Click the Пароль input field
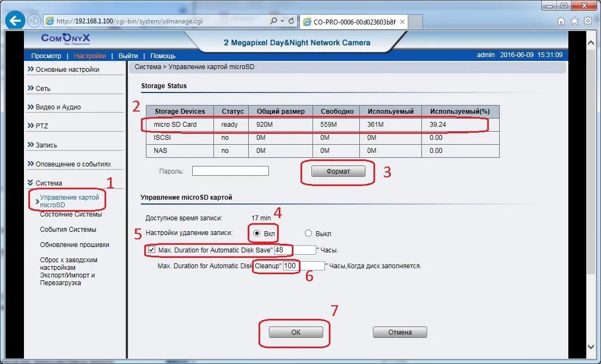The width and height of the screenshot is (601, 364). 230,171
